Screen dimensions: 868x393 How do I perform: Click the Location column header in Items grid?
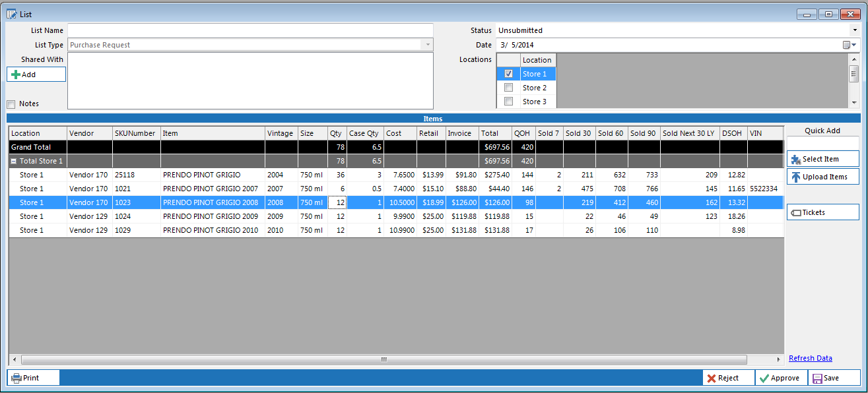[38, 133]
